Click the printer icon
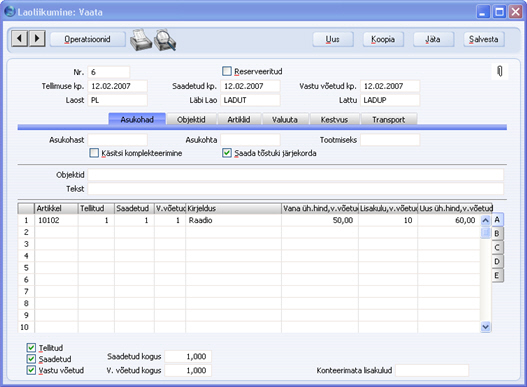Image resolution: width=527 pixels, height=387 pixels. pos(140,40)
